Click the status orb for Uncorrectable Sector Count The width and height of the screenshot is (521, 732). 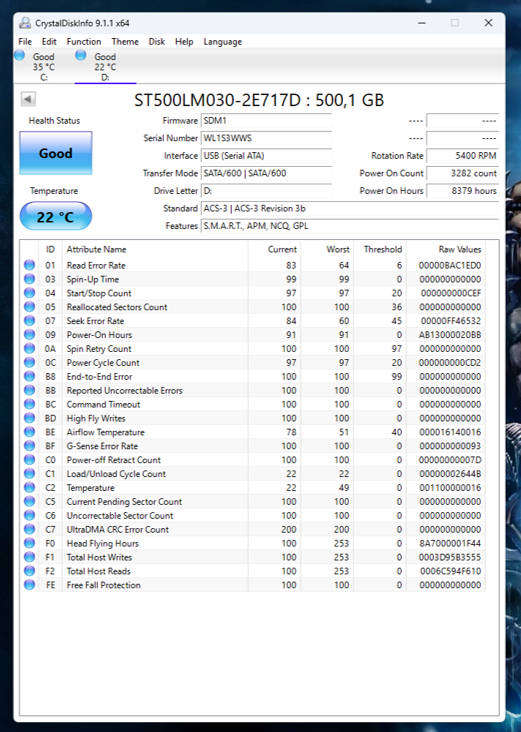click(x=29, y=515)
